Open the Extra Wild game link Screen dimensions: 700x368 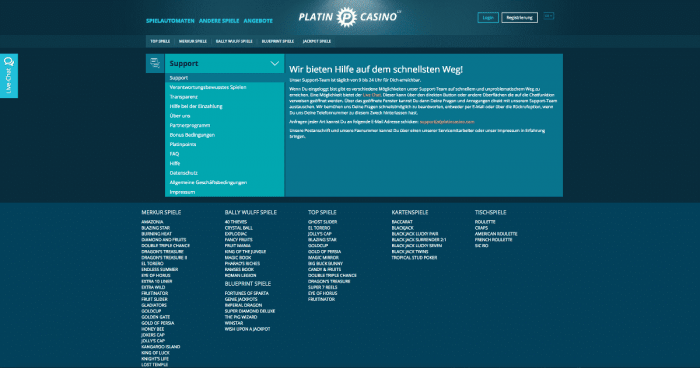tap(153, 287)
